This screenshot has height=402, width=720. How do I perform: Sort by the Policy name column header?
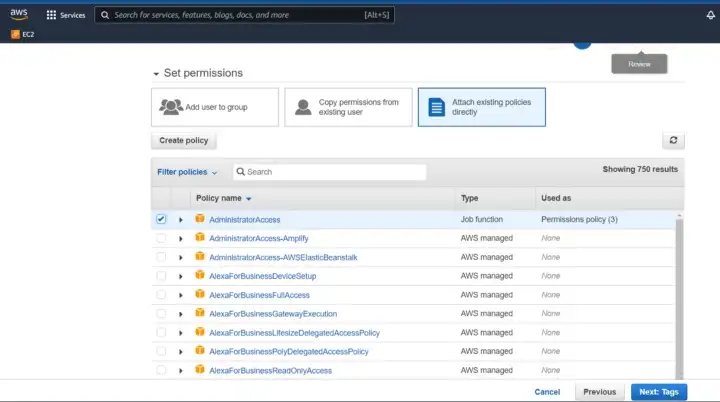(x=223, y=198)
